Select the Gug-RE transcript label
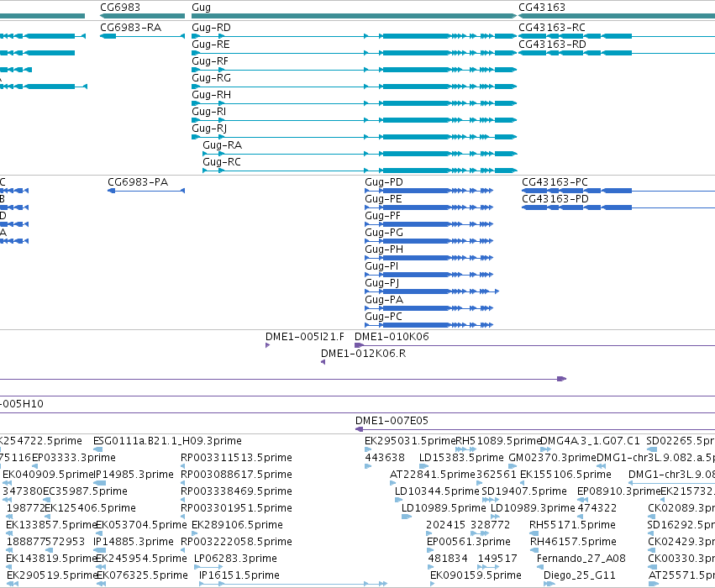Viewport: 715px width, 588px height. click(x=211, y=45)
